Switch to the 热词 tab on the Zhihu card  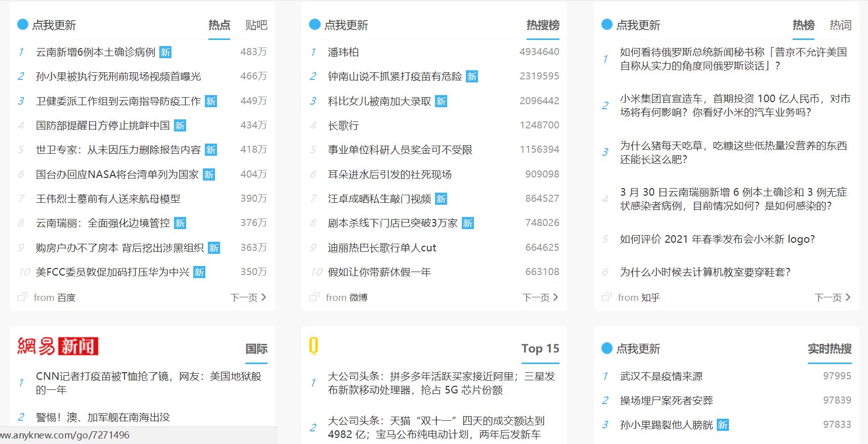pos(841,25)
